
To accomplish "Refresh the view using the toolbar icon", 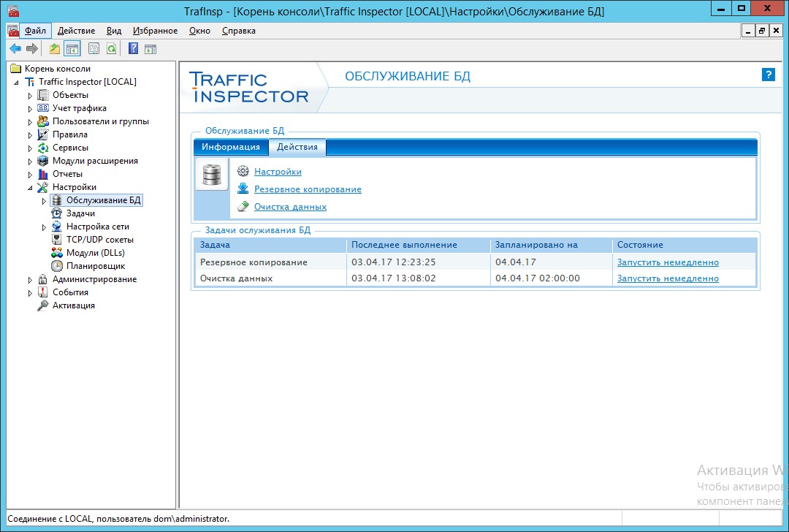I will tap(111, 49).
